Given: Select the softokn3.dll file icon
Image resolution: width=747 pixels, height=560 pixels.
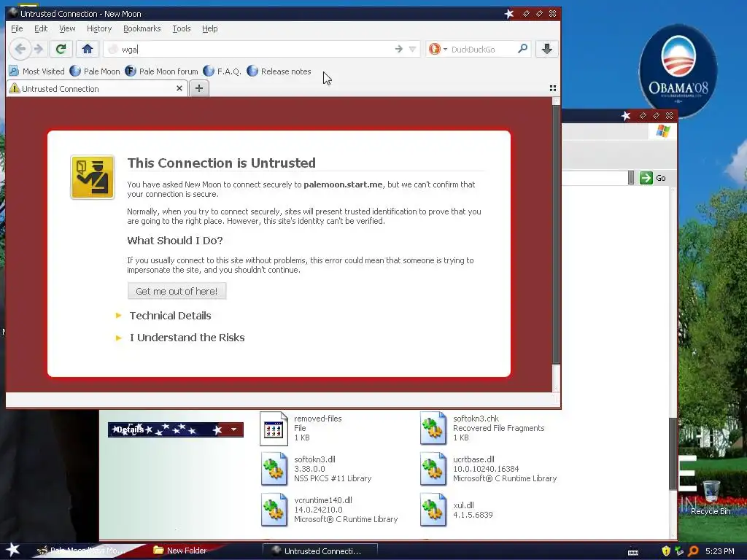Looking at the screenshot, I should click(x=274, y=469).
